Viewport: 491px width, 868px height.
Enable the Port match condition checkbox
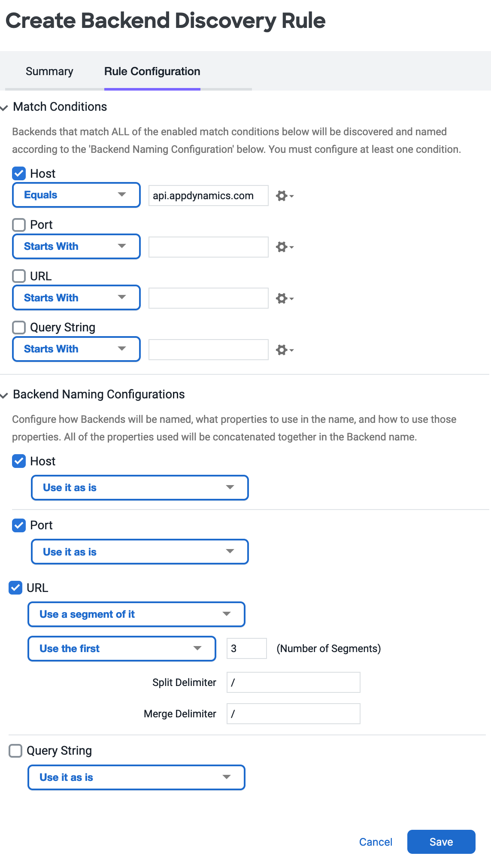pyautogui.click(x=19, y=225)
